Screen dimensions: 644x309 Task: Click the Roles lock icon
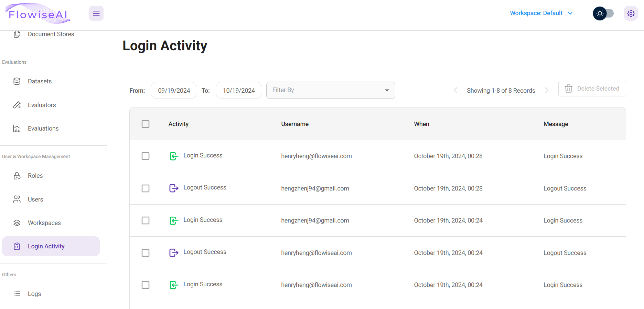17,176
